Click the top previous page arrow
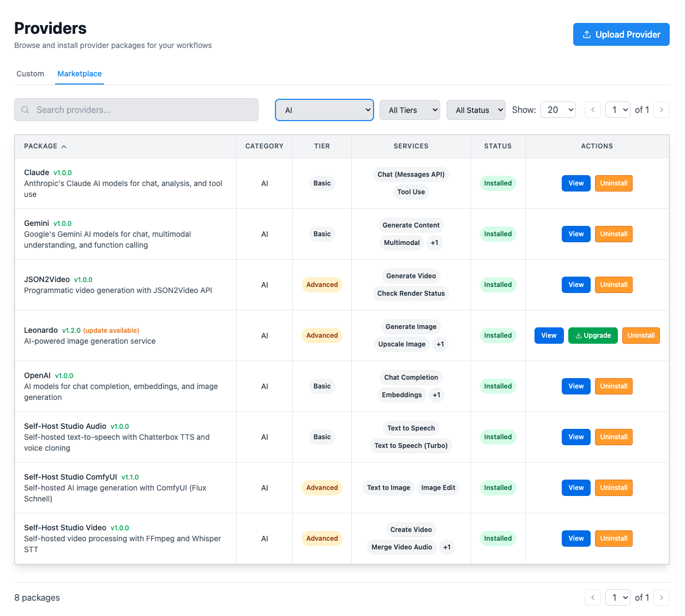Viewport: 685px width, 616px height. click(593, 110)
